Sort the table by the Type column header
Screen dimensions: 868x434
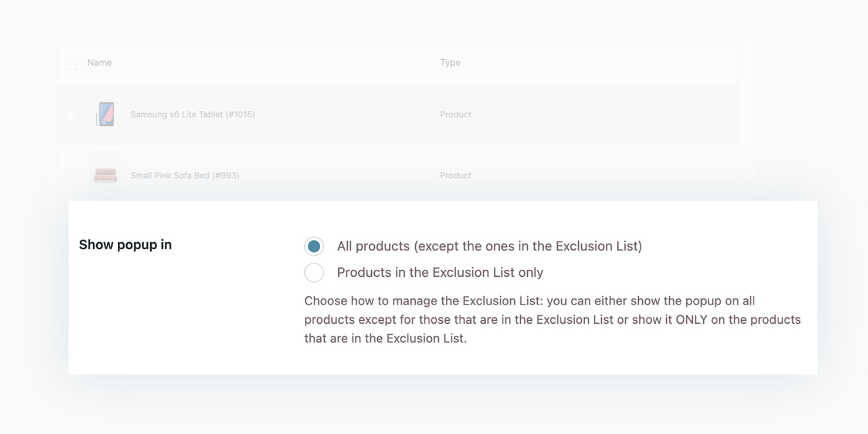(450, 63)
